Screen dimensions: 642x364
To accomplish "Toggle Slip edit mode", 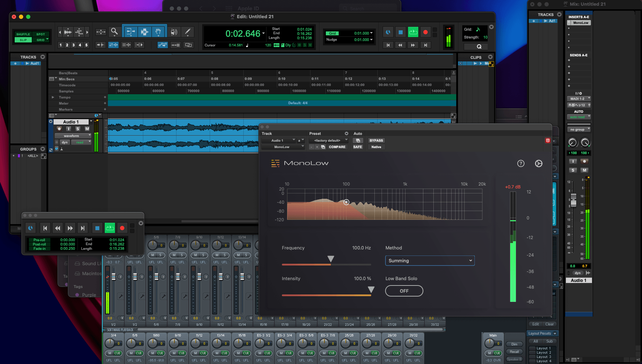I will (23, 40).
